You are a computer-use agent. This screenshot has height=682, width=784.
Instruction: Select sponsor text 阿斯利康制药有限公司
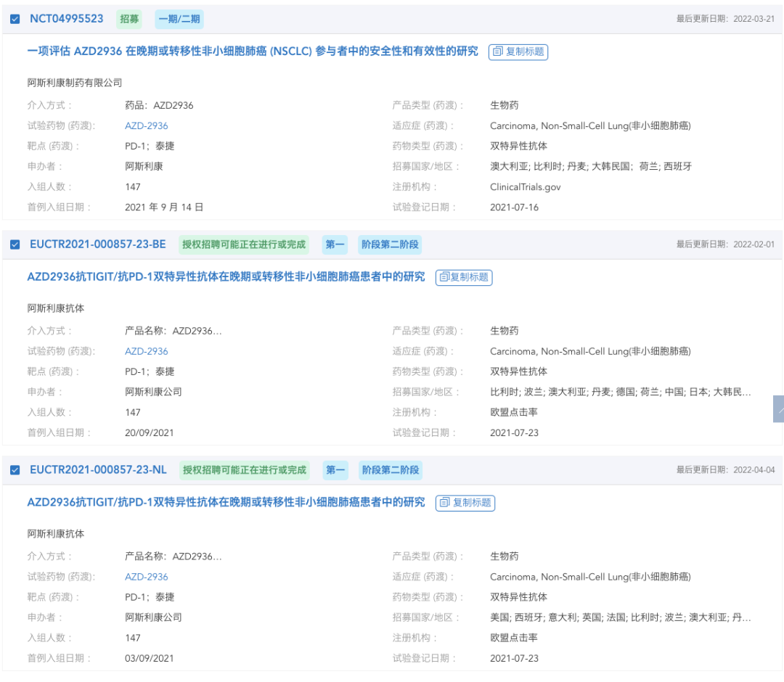[75, 83]
